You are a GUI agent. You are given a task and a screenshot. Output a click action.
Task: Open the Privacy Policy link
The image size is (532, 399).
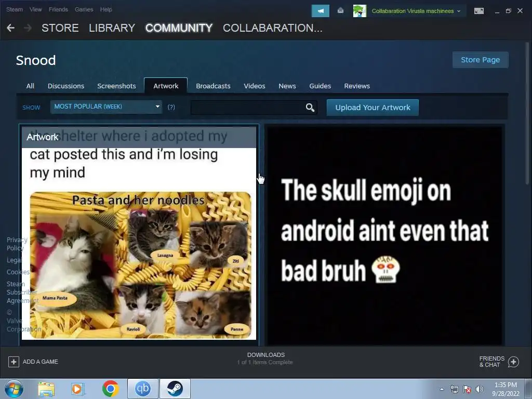[x=17, y=244]
